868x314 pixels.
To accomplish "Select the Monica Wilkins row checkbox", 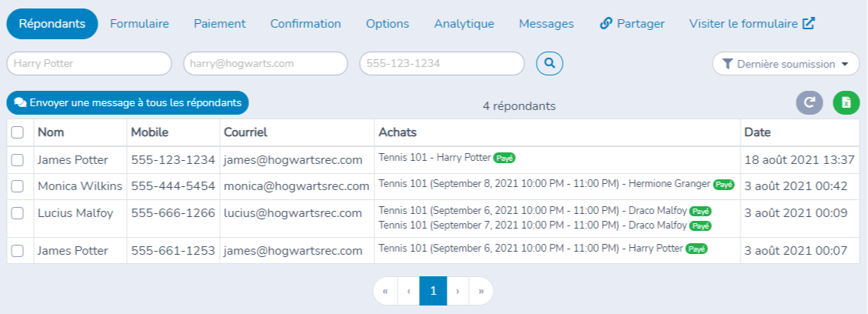I will 18,186.
